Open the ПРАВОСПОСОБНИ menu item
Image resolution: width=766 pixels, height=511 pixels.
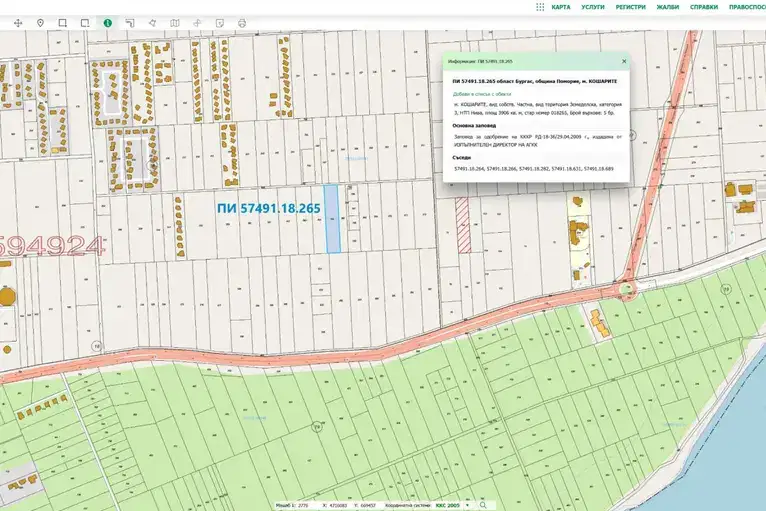point(747,7)
